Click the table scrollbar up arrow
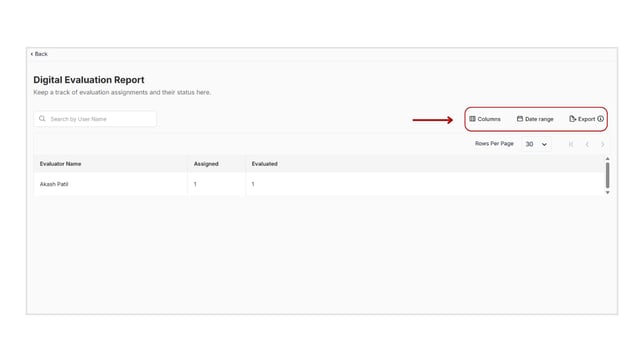The image size is (644, 362). click(607, 159)
